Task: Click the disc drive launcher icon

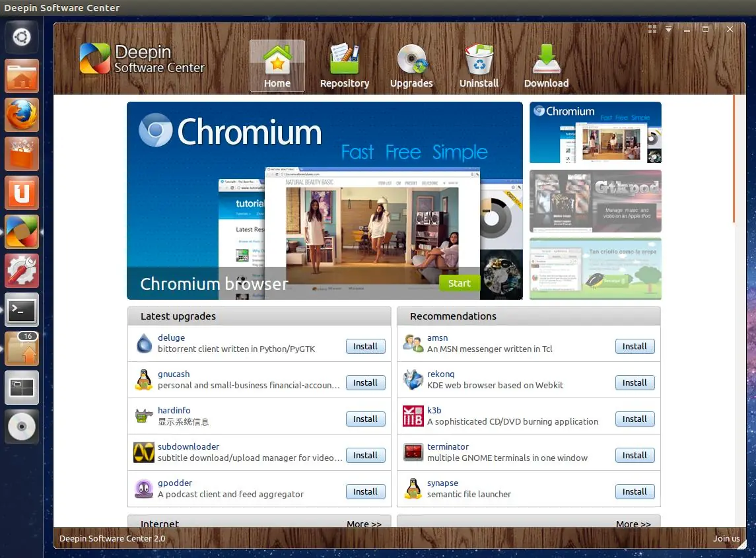Action: tap(22, 427)
